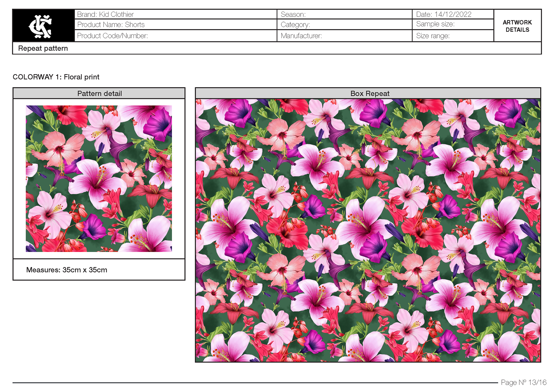Click the large box repeat floral image
The image size is (554, 392).
tap(368, 230)
